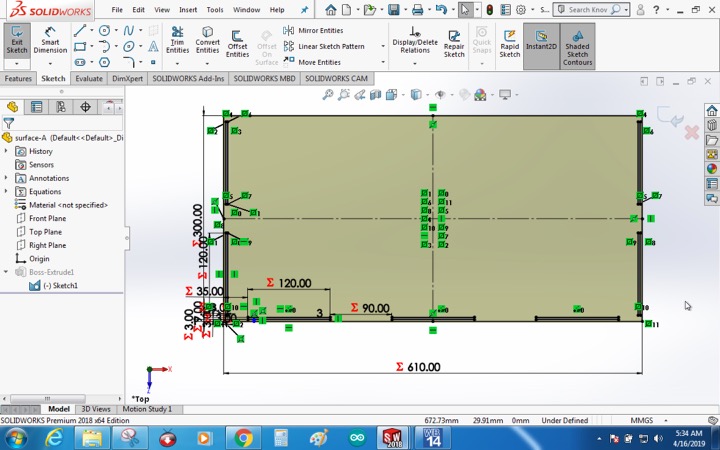
Task: Select the Circle sketch tool
Action: [x=105, y=31]
